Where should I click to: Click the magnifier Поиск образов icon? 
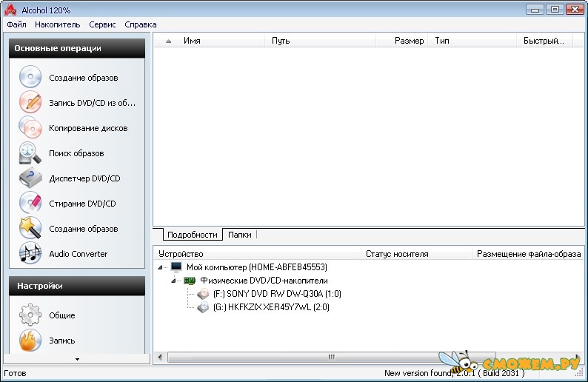click(x=30, y=153)
